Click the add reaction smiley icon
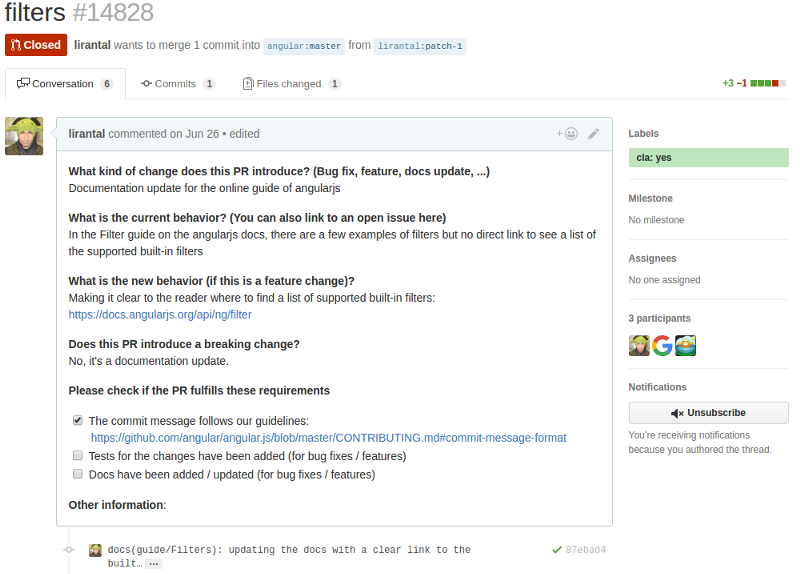The width and height of the screenshot is (800, 574). [567, 133]
